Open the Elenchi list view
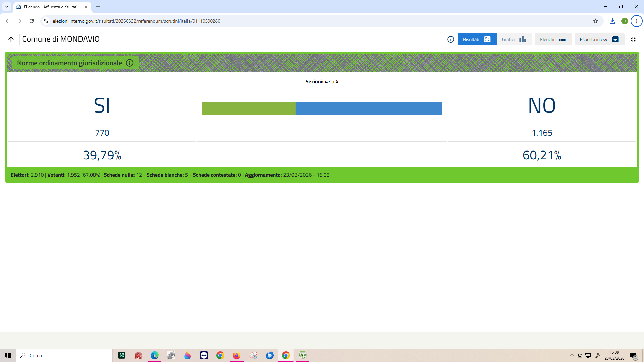 click(553, 39)
